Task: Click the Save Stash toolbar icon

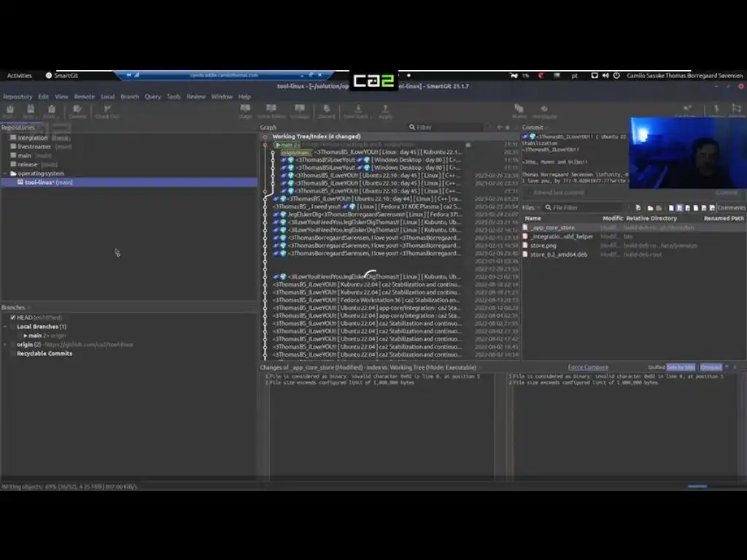Action: click(358, 109)
